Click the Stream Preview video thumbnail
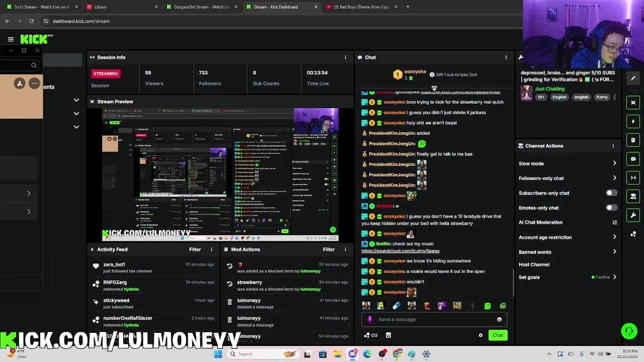Image resolution: width=644 pixels, height=362 pixels. point(220,175)
